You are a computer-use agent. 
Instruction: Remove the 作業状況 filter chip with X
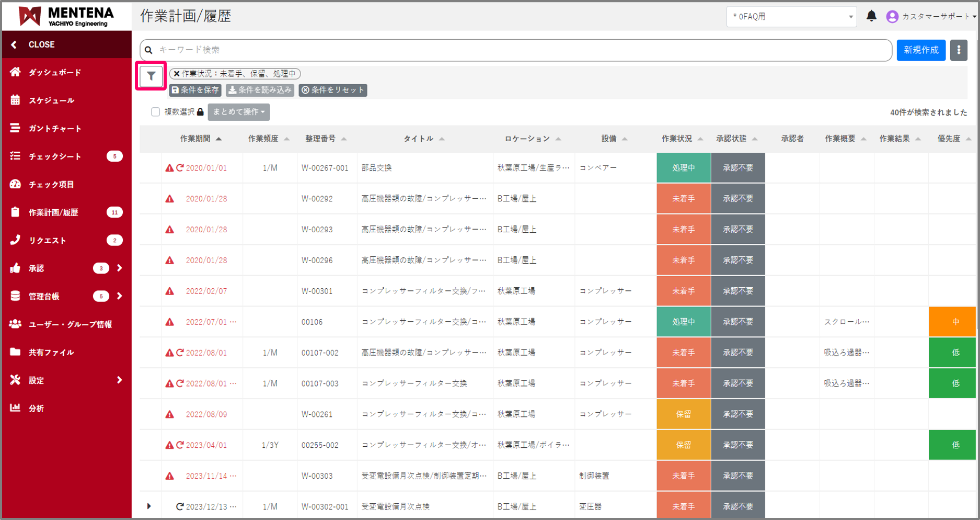coord(177,74)
